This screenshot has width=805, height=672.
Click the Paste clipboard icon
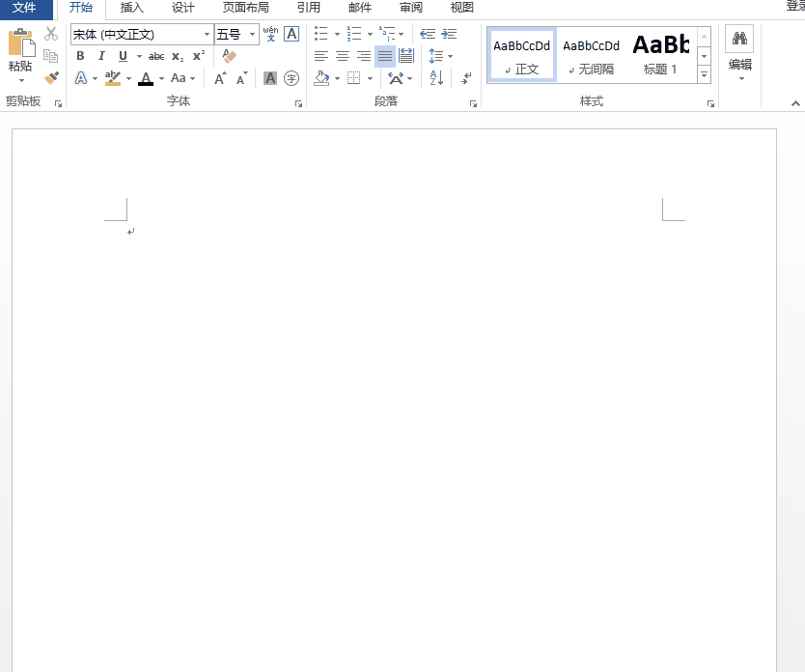(21, 43)
